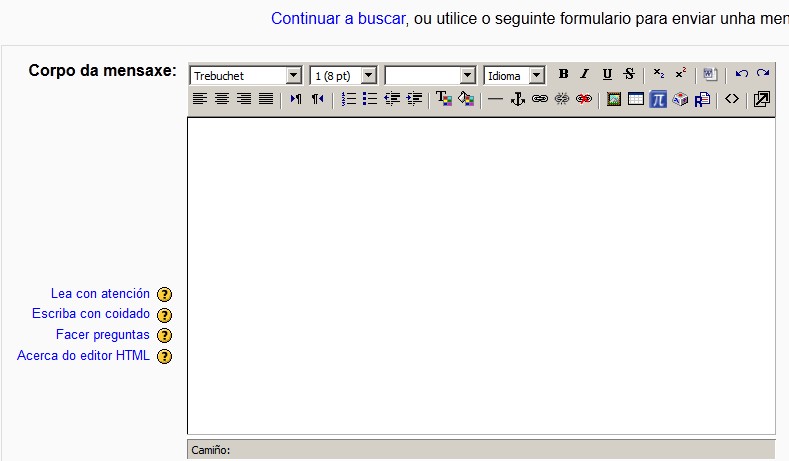Viewport: 789px width, 461px height.
Task: Insert a table using the table icon
Action: tap(636, 99)
